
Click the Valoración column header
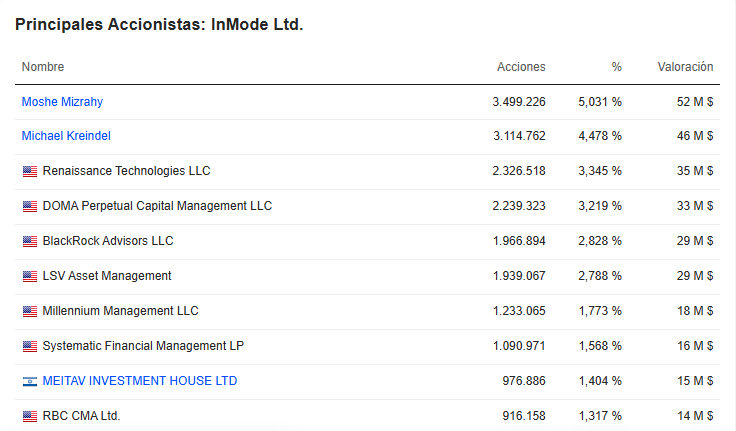pos(685,67)
